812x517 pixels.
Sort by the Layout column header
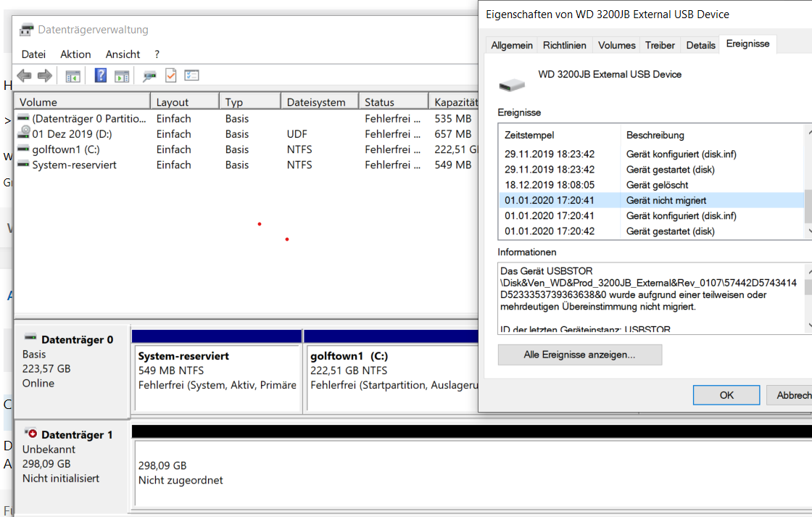pos(185,102)
